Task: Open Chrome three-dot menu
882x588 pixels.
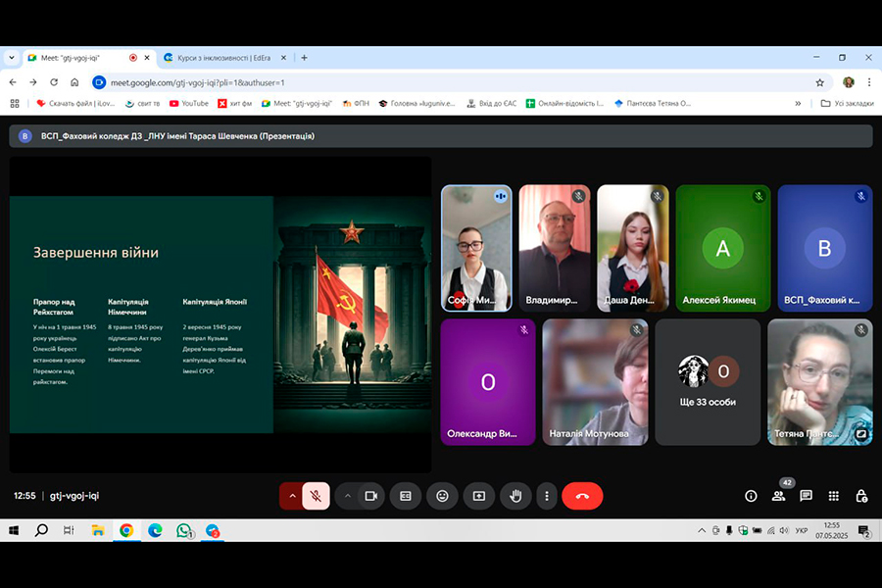Action: (869, 82)
